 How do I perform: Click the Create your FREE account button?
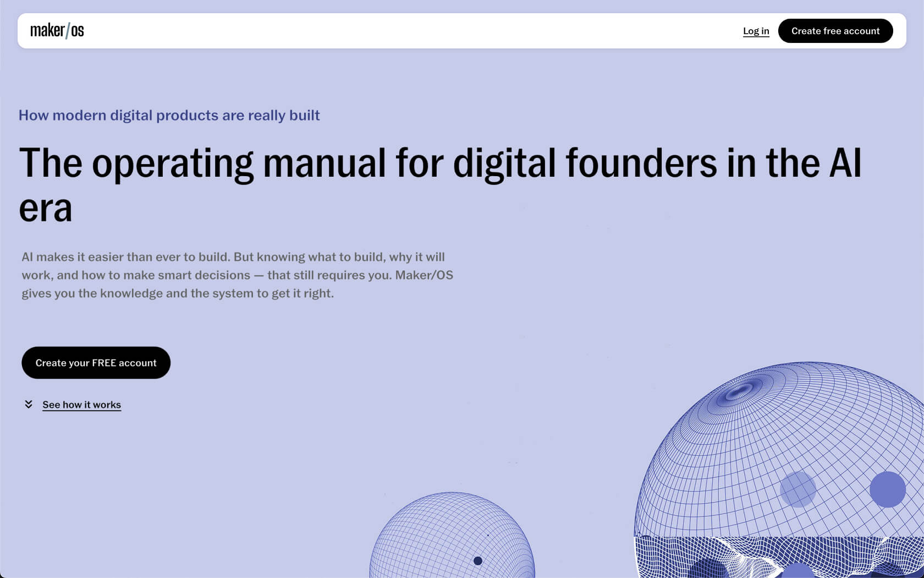pos(96,363)
